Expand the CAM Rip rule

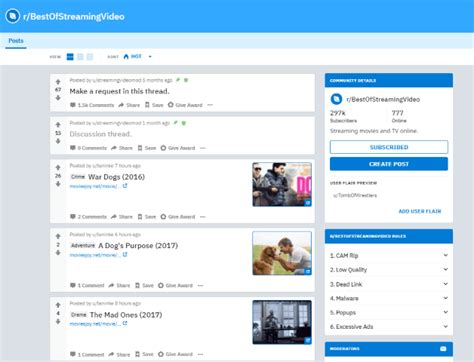[x=389, y=255]
